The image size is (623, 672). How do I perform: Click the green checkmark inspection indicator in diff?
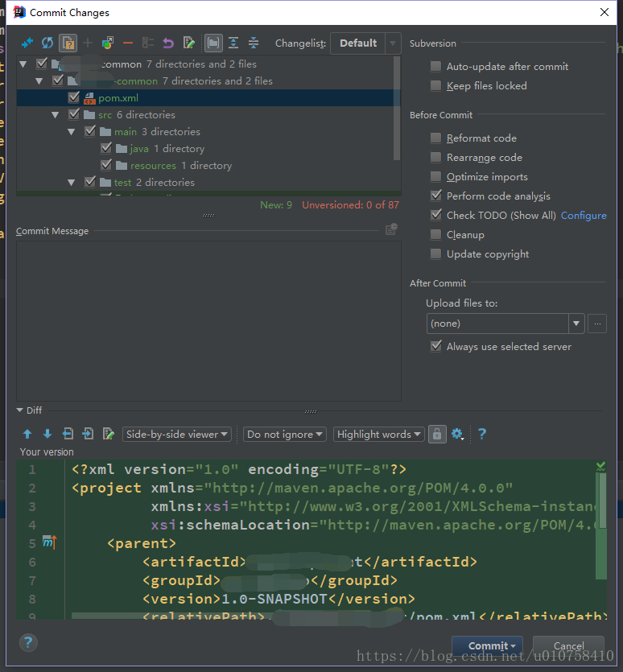(x=600, y=466)
